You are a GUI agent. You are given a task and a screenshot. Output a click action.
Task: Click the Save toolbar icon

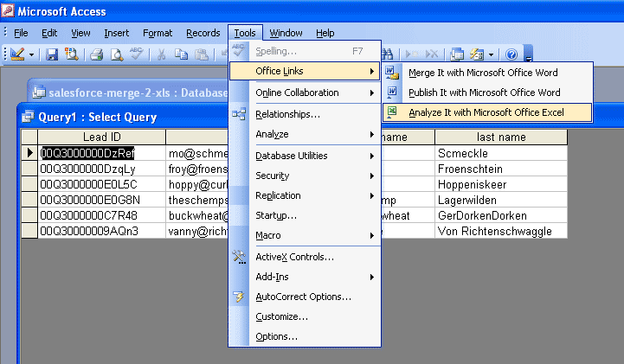coord(52,54)
